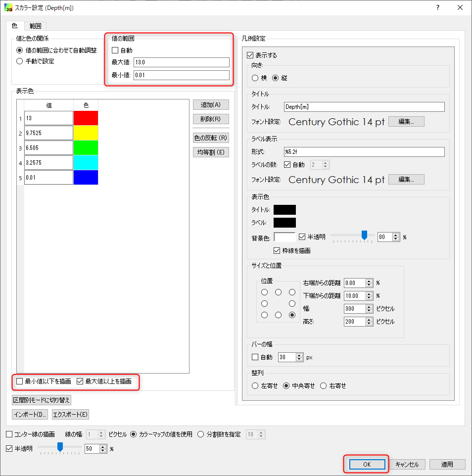
Task: Select the top-left 位置 radio button
Action: (264, 292)
